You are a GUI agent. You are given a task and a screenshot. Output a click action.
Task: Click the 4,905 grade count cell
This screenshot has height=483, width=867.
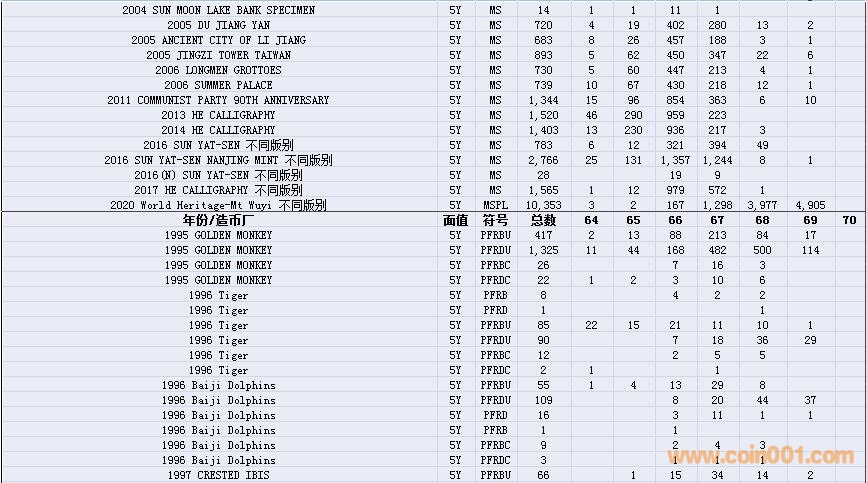[810, 205]
